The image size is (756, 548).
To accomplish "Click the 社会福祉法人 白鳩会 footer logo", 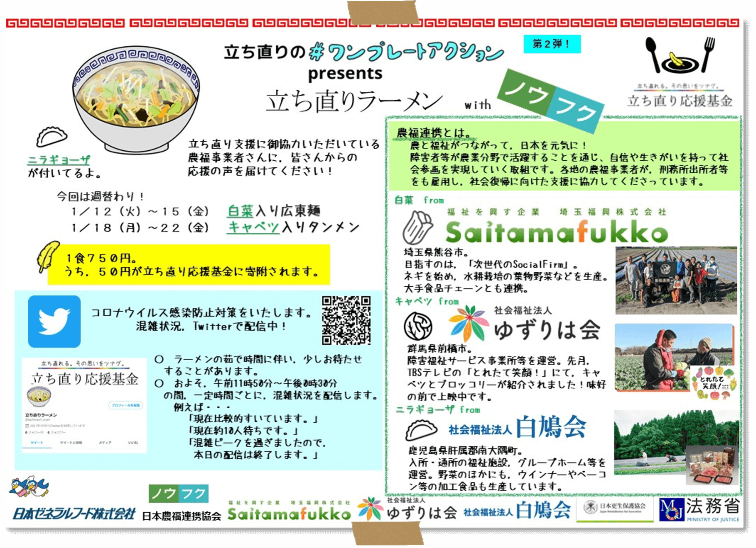I will (x=517, y=509).
